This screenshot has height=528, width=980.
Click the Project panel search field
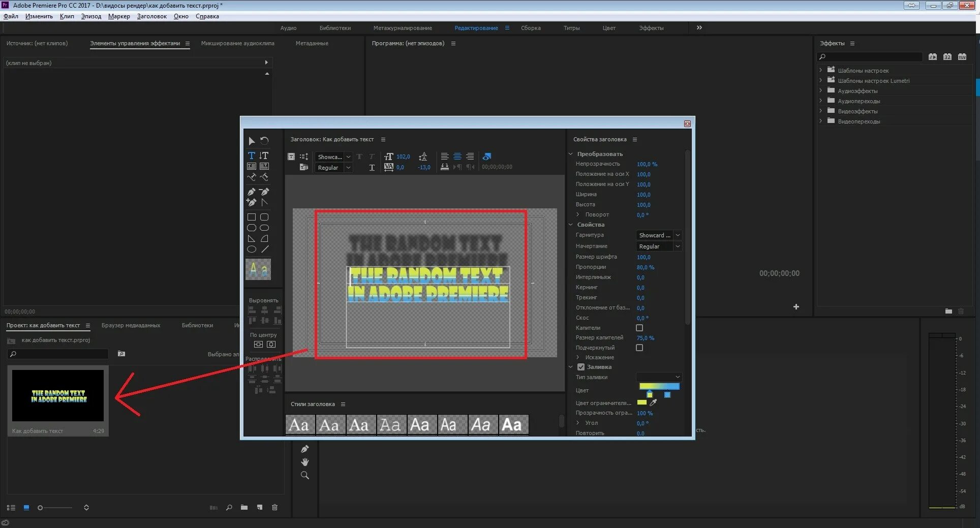58,354
